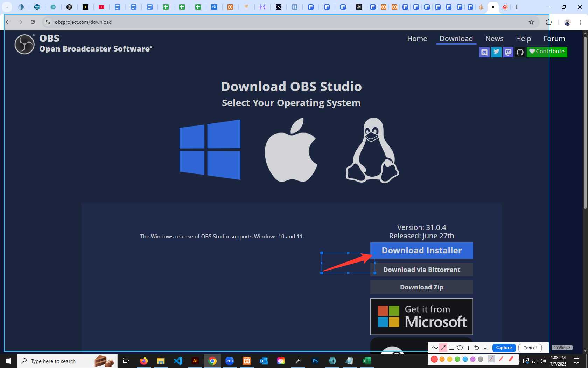Choose the thick line thickness option
Viewport: 588px width, 368px height.
tap(511, 359)
